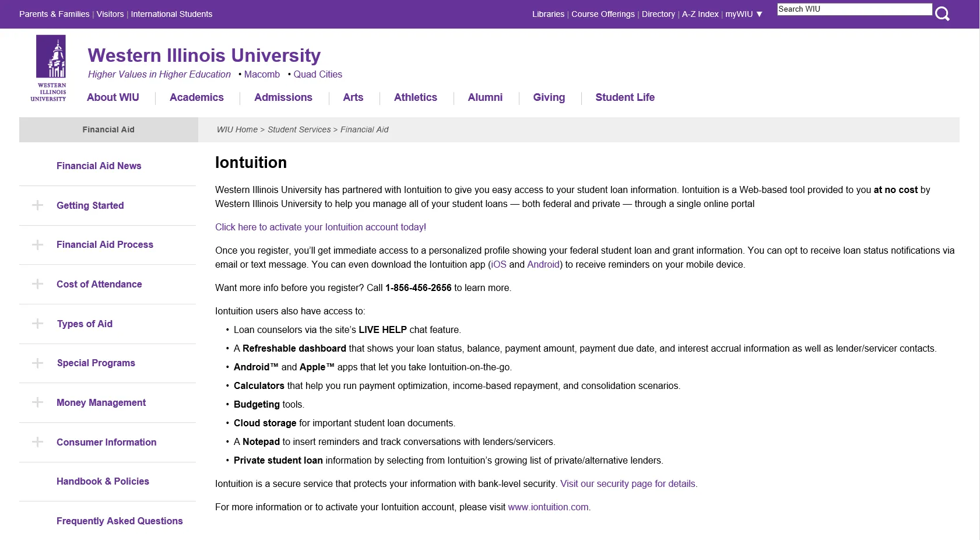This screenshot has width=980, height=540.
Task: Expand the Cost of Attendance section
Action: [x=37, y=284]
